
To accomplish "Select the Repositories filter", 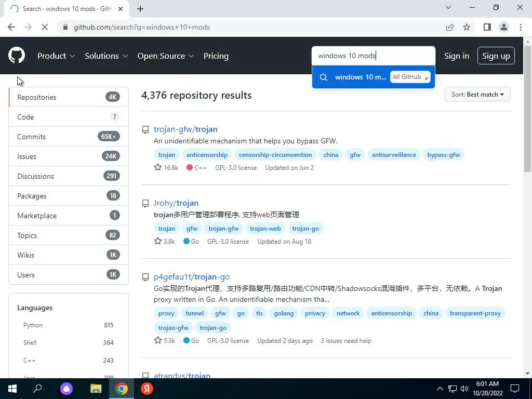I will (69, 97).
